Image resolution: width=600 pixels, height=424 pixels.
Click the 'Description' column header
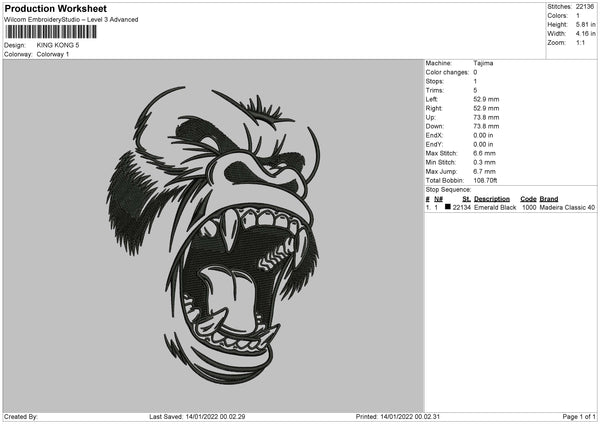coord(492,199)
